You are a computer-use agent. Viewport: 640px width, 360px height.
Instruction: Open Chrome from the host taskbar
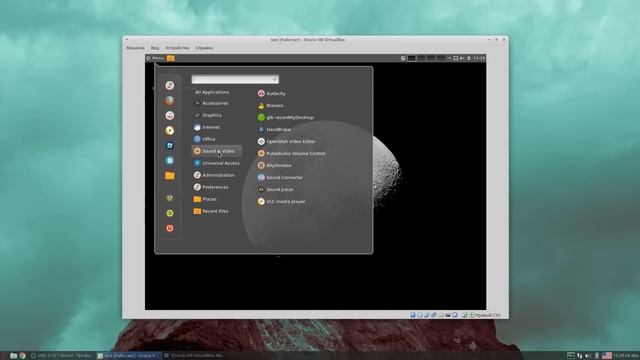click(x=22, y=356)
